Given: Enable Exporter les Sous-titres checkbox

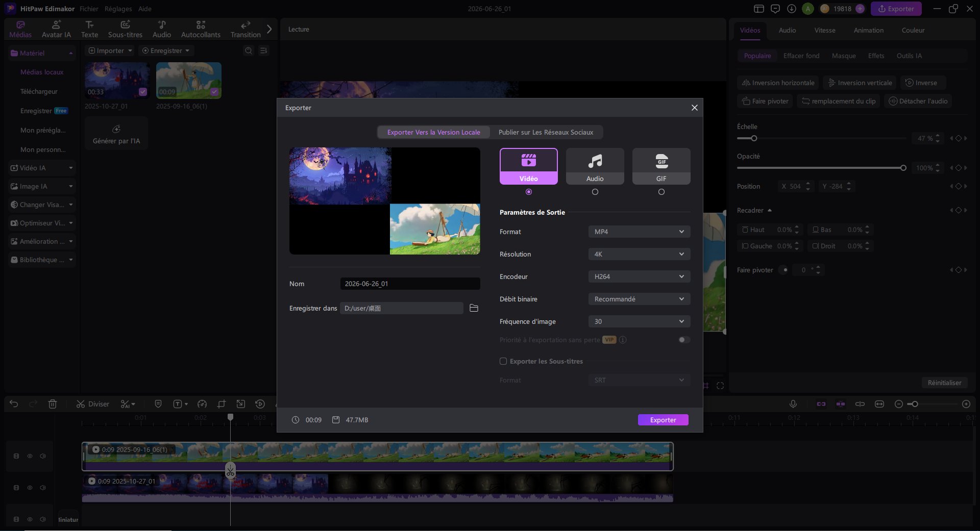Looking at the screenshot, I should click(x=503, y=361).
